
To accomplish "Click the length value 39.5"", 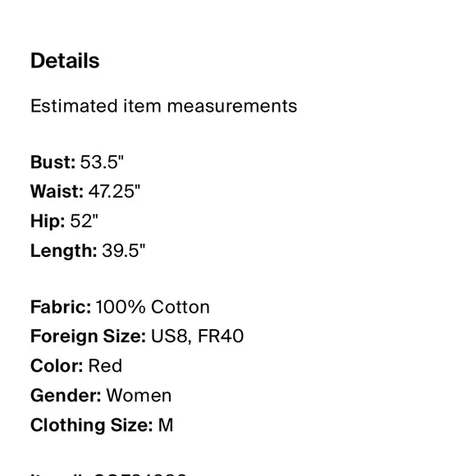I will pos(124,250).
